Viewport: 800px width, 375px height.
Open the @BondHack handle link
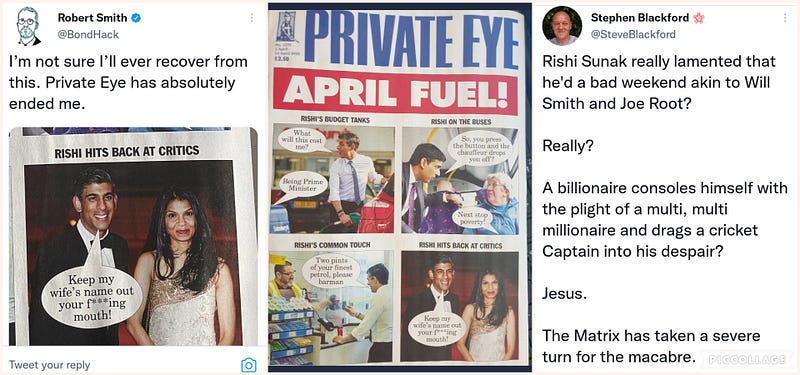(x=88, y=34)
